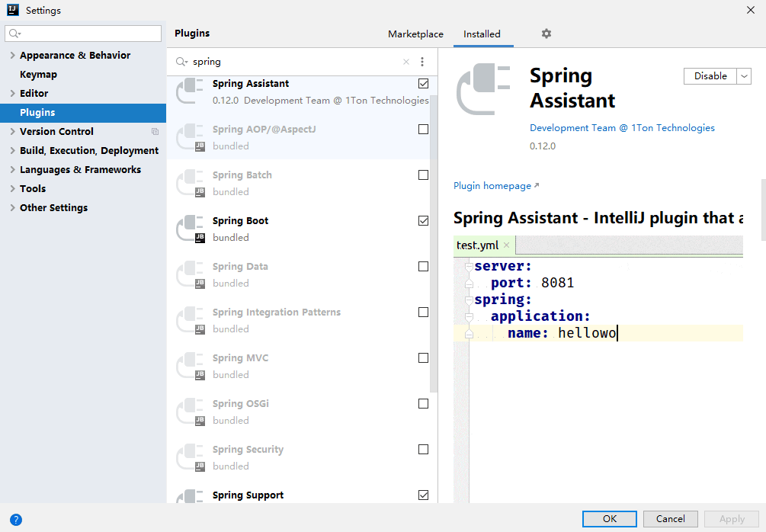Uncheck the Spring Assistant plugin checkbox
766x532 pixels.
coord(424,84)
